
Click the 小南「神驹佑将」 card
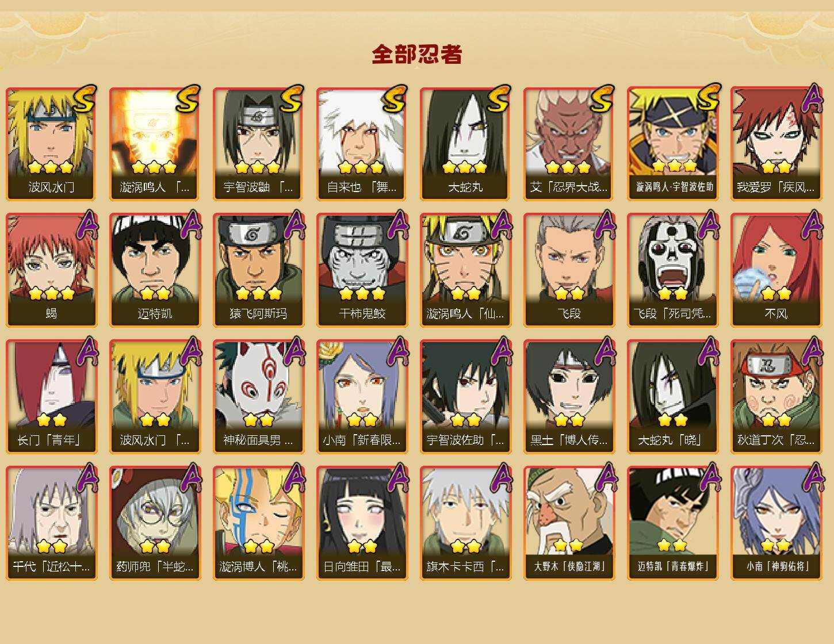[x=776, y=523]
